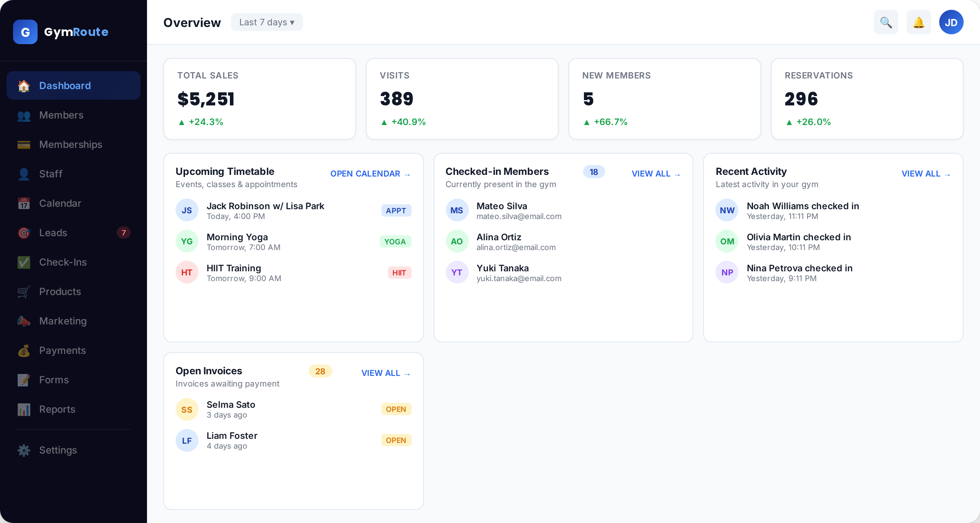Open Check-Ins menu item
980x523 pixels.
(73, 262)
